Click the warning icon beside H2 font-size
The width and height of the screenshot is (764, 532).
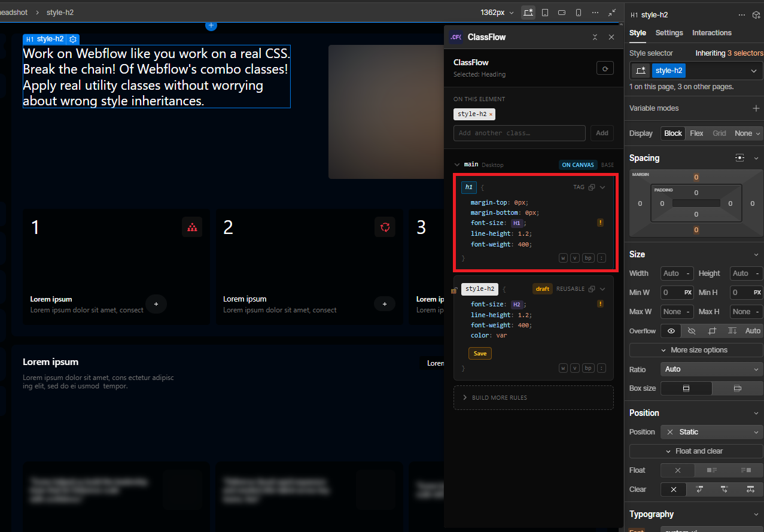[600, 304]
